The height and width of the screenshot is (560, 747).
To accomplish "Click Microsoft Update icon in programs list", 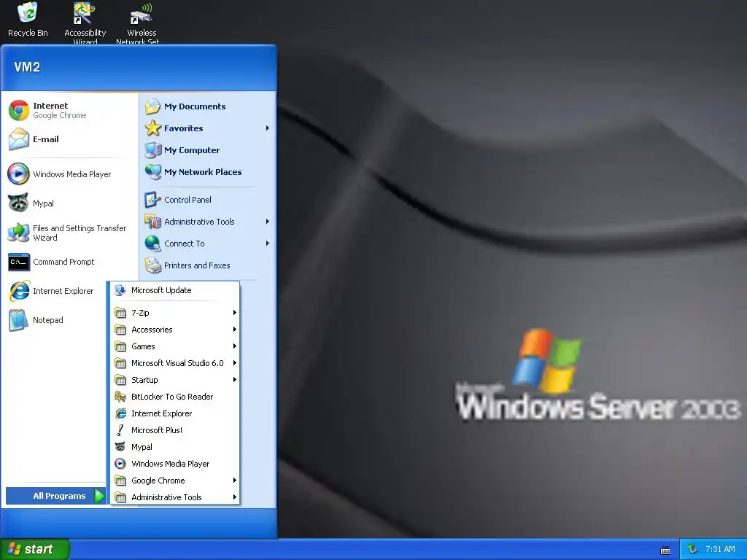I will click(x=120, y=290).
